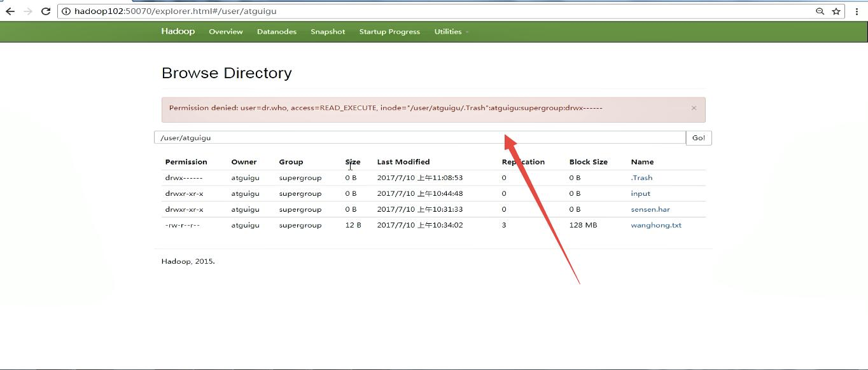Screen dimensions: 868x370
Task: Click the Browse Directory heading
Action: [227, 73]
